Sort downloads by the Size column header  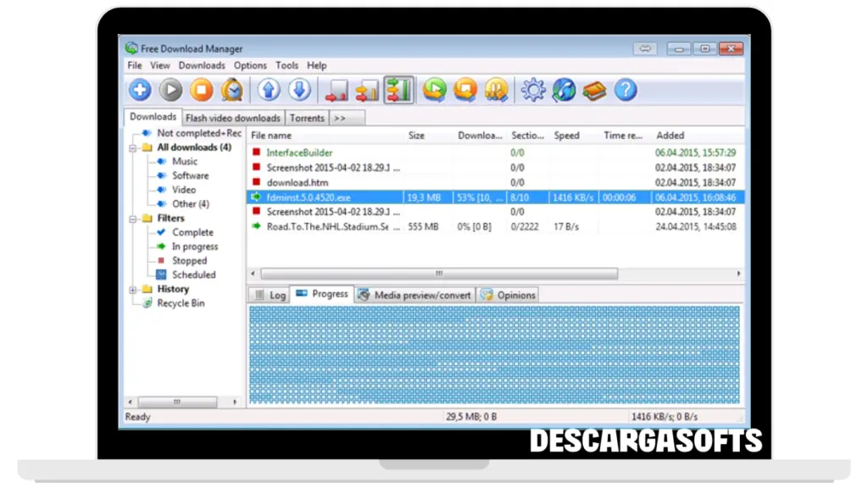pyautogui.click(x=416, y=136)
